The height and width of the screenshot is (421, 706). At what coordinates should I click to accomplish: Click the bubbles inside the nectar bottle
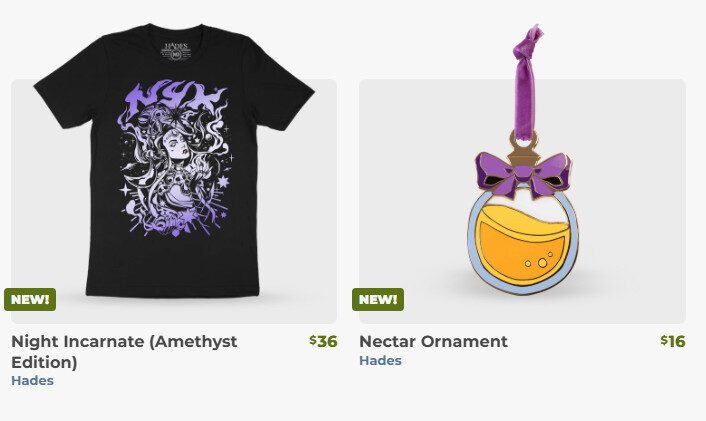click(539, 261)
